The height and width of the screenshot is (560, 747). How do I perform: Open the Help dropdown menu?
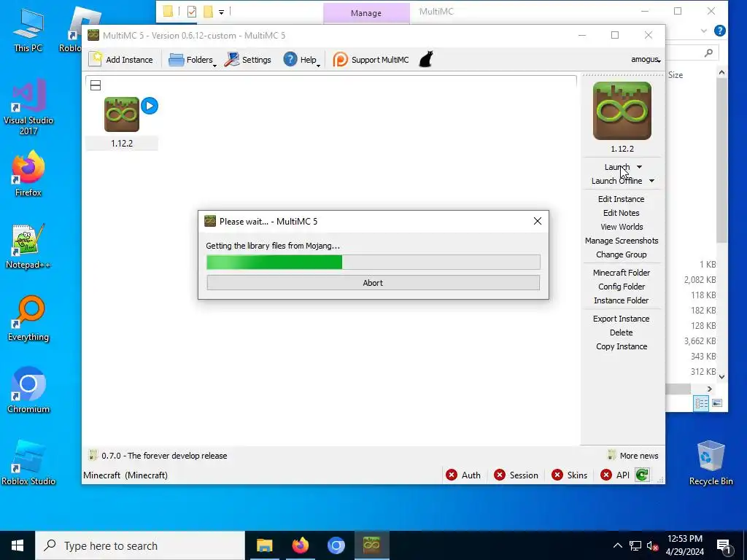pyautogui.click(x=301, y=60)
